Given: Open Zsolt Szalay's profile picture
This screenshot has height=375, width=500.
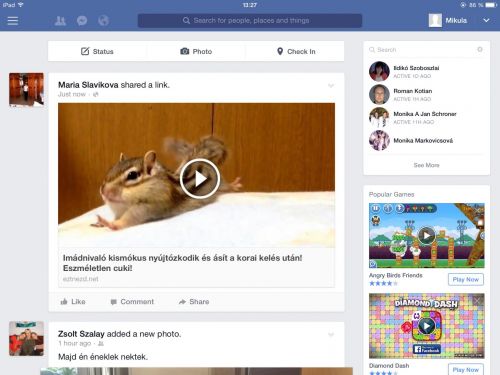Looking at the screenshot, I should coord(26,338).
